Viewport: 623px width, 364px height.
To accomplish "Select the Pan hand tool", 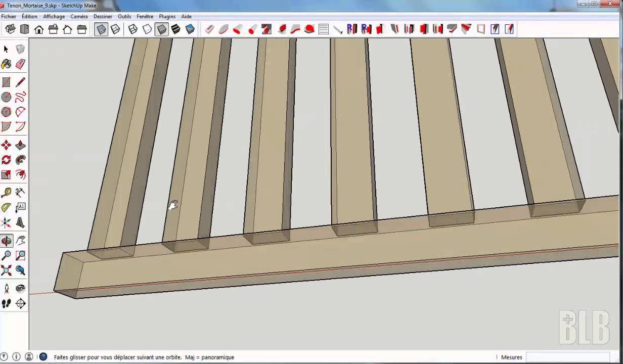I will (20, 241).
